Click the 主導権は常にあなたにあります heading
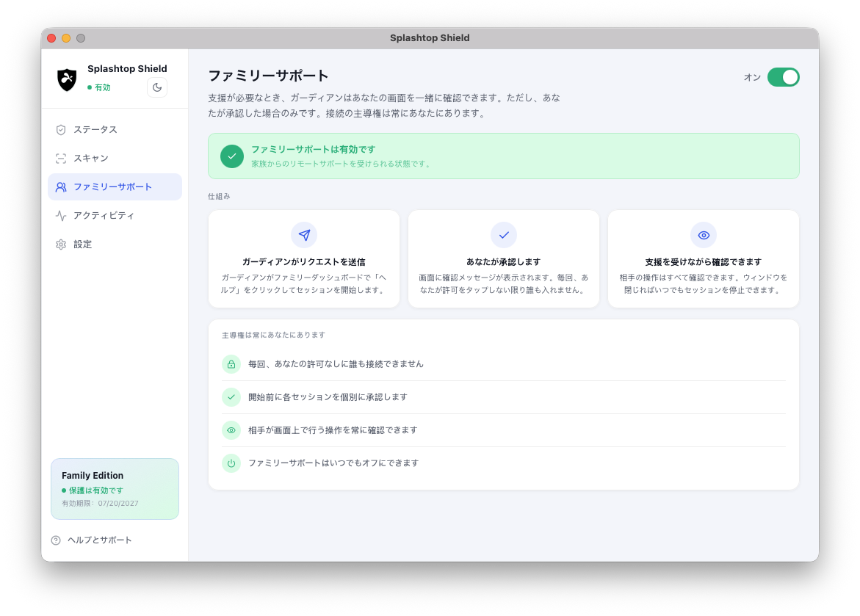The height and width of the screenshot is (616, 860). point(273,335)
